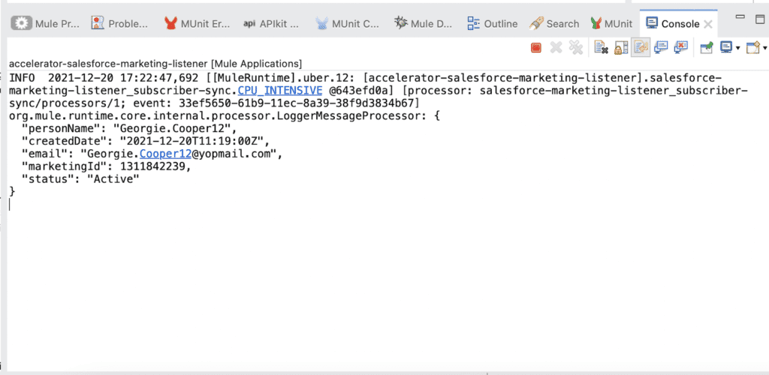769x375 pixels.
Task: Switch to the Search tab
Action: [554, 24]
